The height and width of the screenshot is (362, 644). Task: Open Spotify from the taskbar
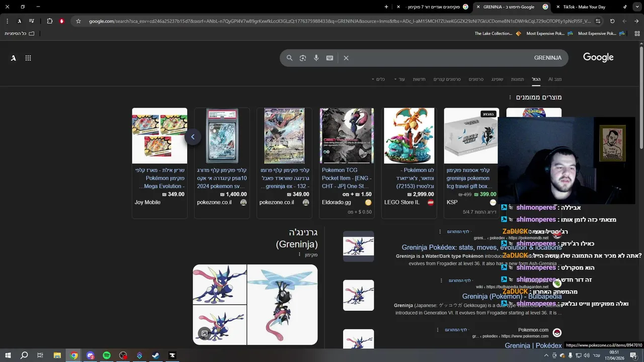coord(107,355)
